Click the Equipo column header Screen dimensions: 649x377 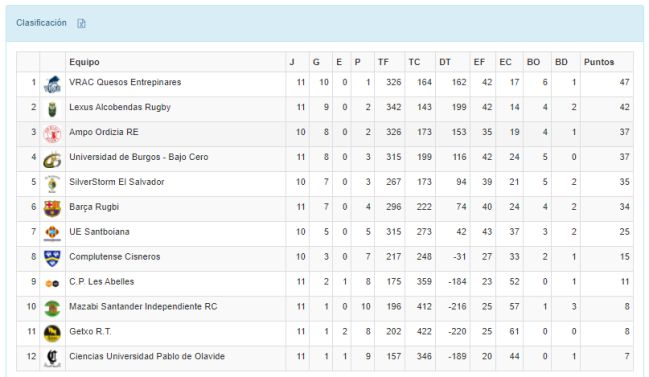coord(84,62)
